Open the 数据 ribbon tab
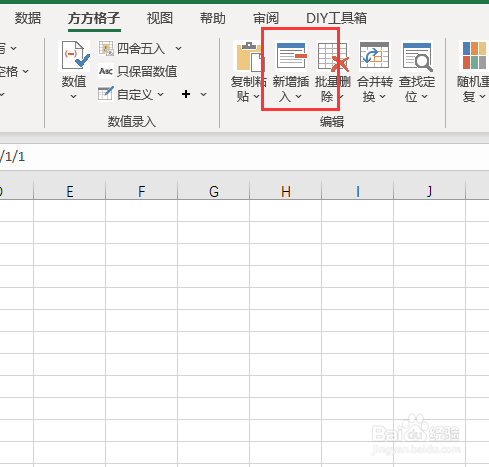489x467 pixels. pos(28,18)
